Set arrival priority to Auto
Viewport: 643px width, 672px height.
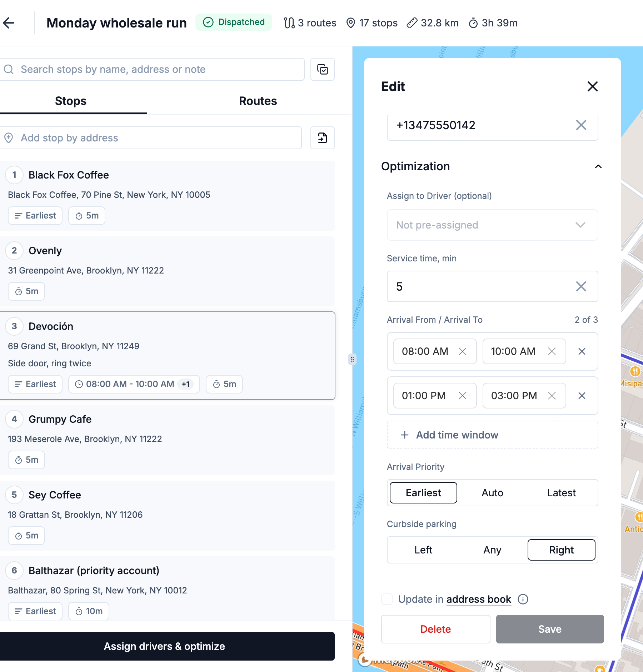coord(492,493)
